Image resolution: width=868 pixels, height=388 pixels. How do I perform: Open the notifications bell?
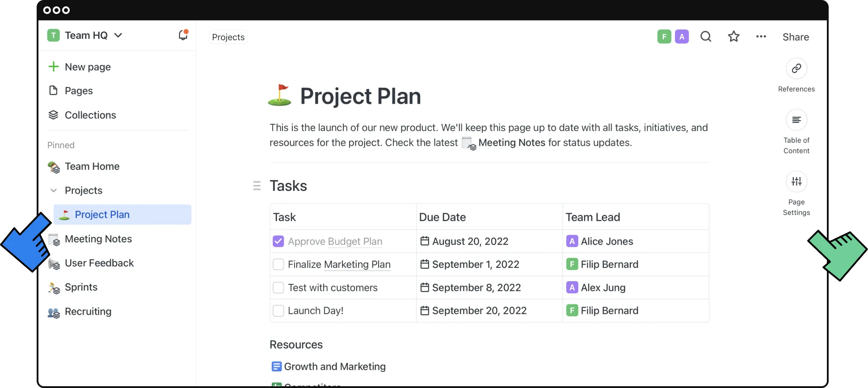point(183,35)
